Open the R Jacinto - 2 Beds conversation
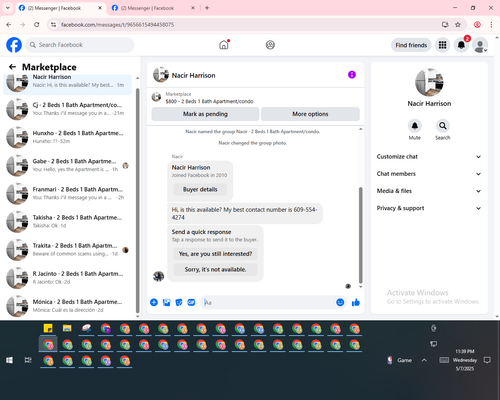Viewport: 500px width, 400px height. [67, 278]
